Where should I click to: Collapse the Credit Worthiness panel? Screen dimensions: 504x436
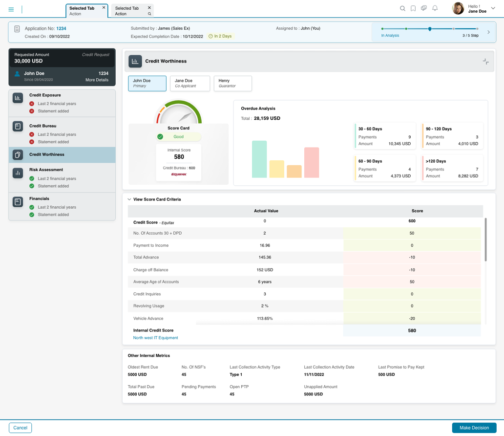tap(485, 62)
